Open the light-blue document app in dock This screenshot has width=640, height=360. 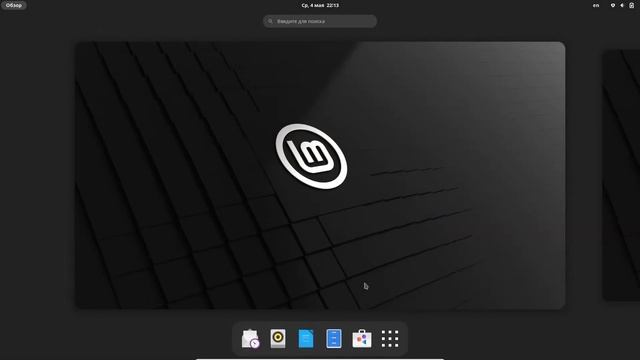[x=306, y=339]
